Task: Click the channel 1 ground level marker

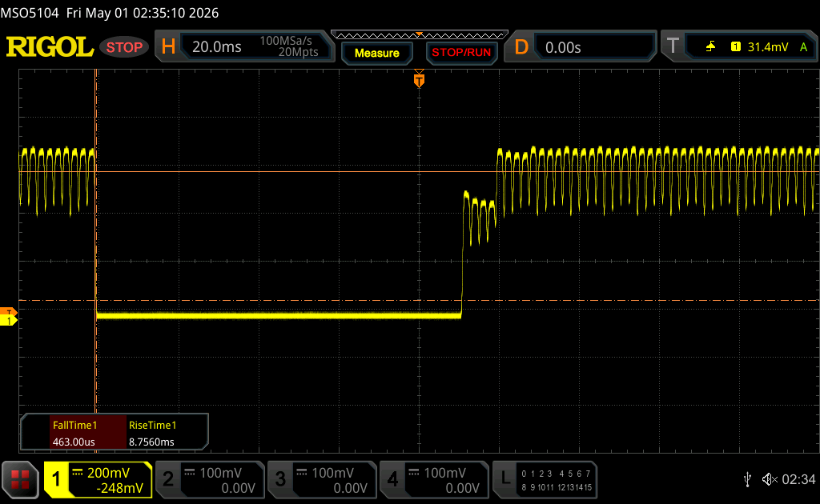Action: click(9, 320)
